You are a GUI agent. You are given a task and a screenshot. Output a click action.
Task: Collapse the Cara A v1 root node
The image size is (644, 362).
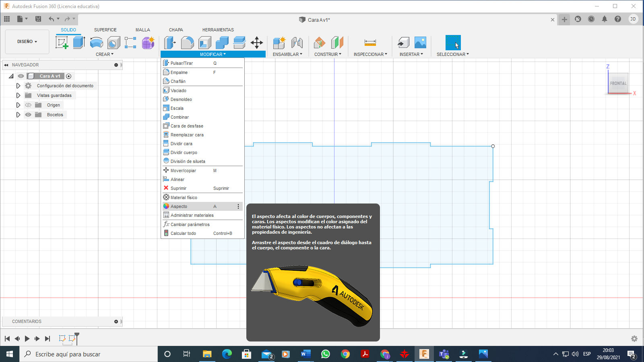point(11,76)
